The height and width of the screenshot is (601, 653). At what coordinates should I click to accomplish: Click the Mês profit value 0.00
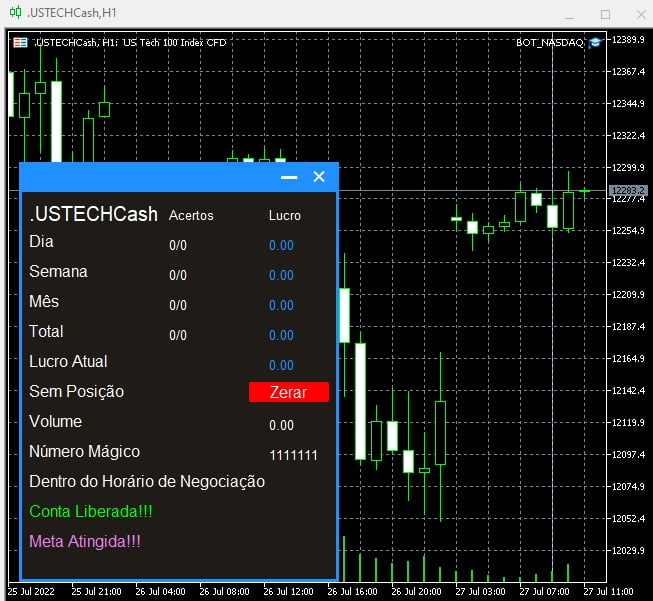(x=282, y=305)
